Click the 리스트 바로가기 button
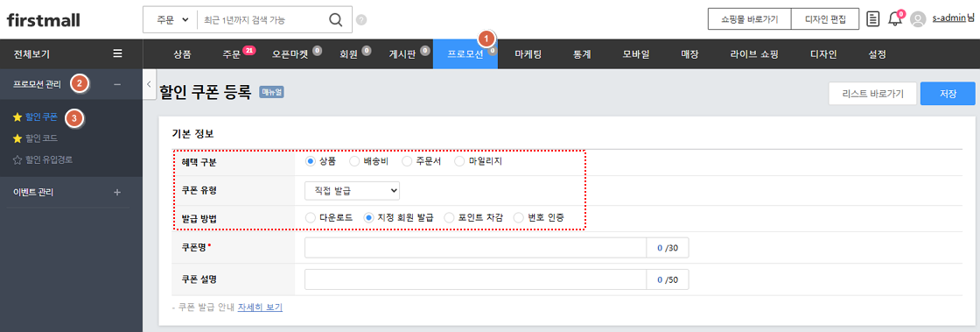 tap(873, 94)
